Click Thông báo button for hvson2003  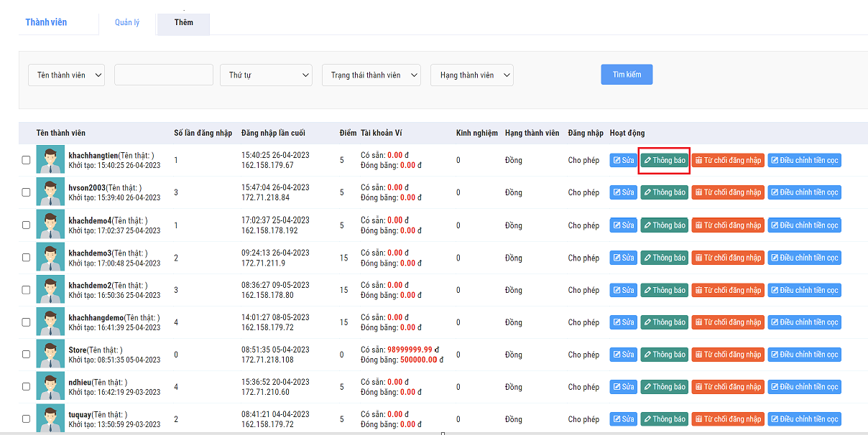(665, 192)
